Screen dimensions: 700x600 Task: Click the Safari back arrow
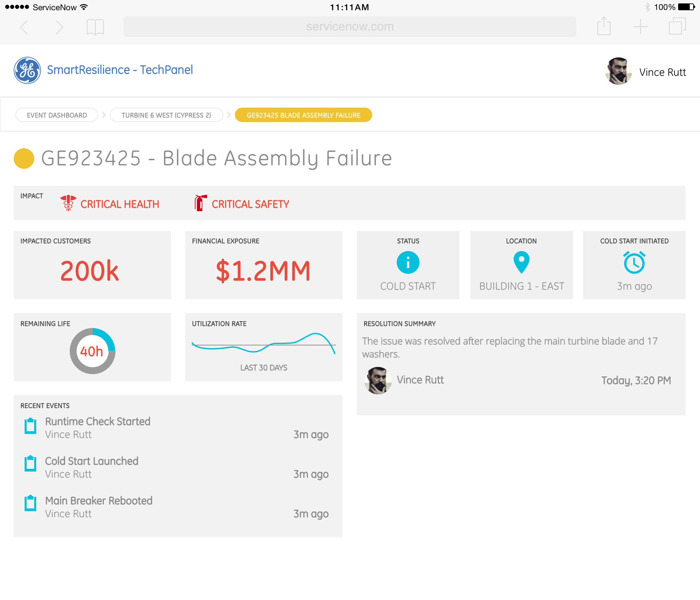24,27
